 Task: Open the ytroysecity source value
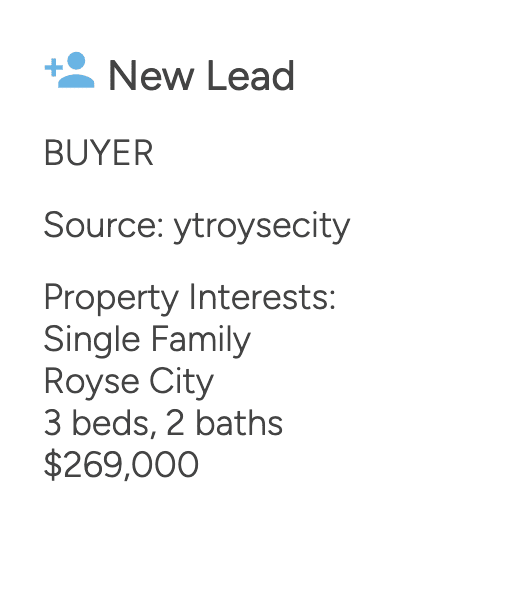[x=262, y=228]
